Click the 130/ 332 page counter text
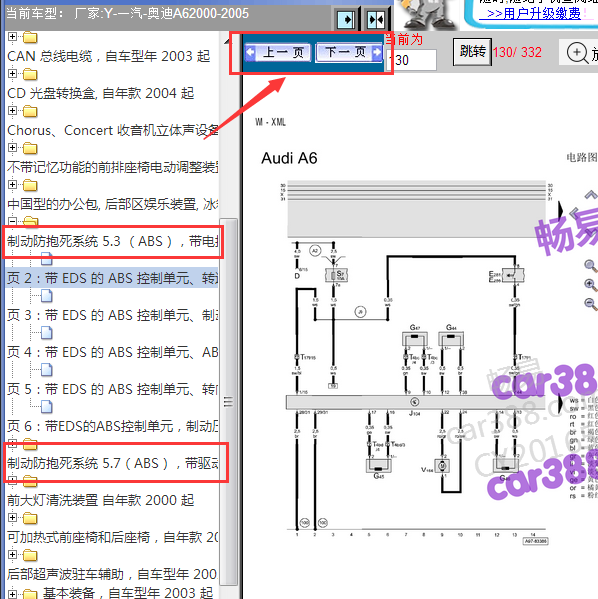The image size is (598, 599). [x=517, y=52]
